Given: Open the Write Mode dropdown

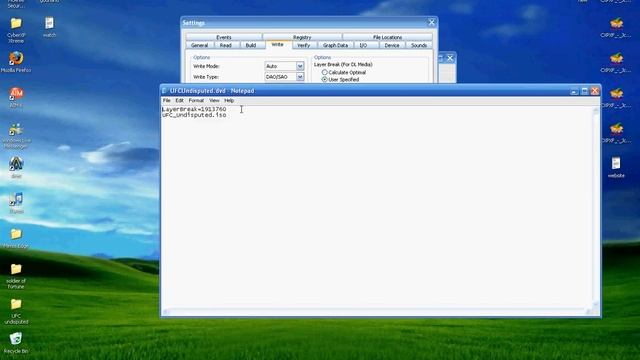Looking at the screenshot, I should (x=300, y=66).
